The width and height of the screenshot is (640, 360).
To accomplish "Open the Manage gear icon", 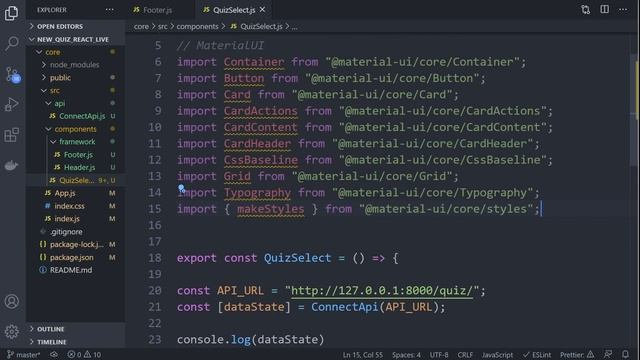I will tap(12, 331).
